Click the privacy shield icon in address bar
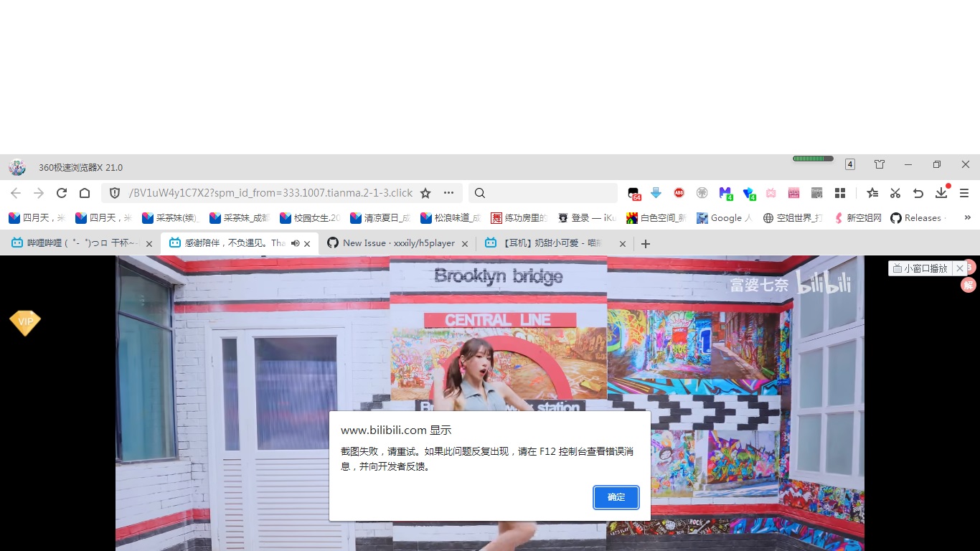 114,193
